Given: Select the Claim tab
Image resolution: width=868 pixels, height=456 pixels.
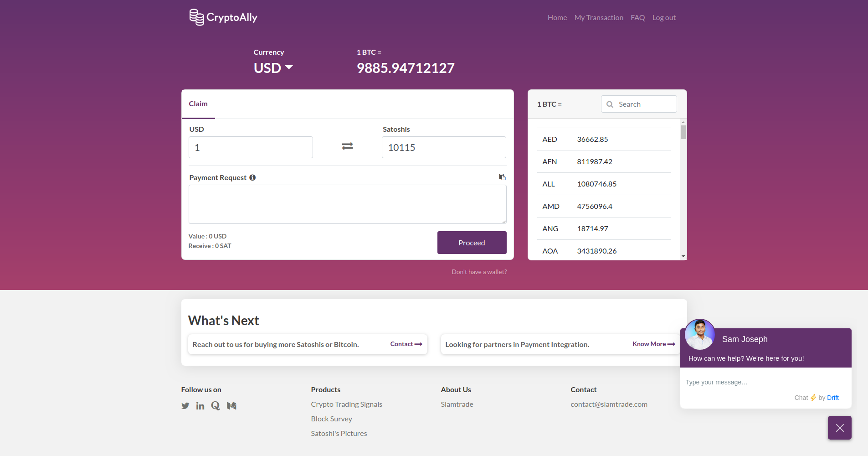Looking at the screenshot, I should tap(198, 104).
